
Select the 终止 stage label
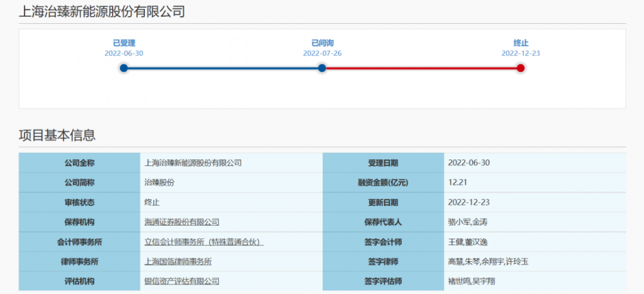[x=520, y=43]
